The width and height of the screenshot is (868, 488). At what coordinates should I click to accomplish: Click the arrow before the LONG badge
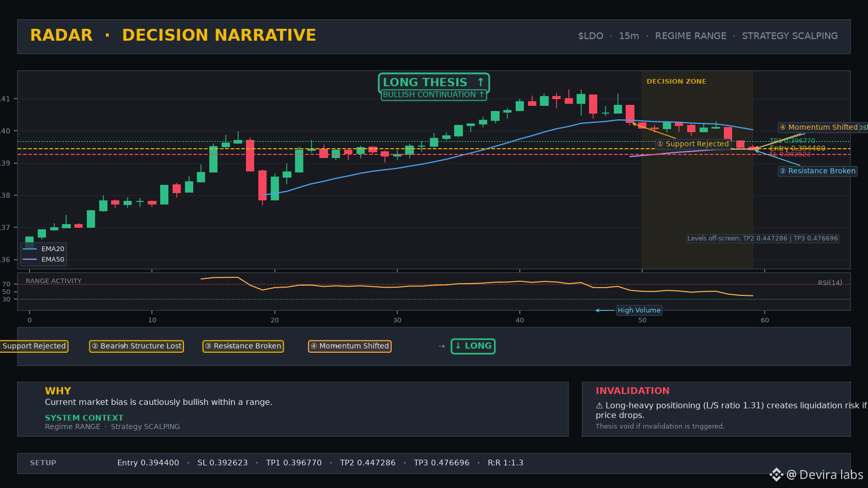pos(441,346)
